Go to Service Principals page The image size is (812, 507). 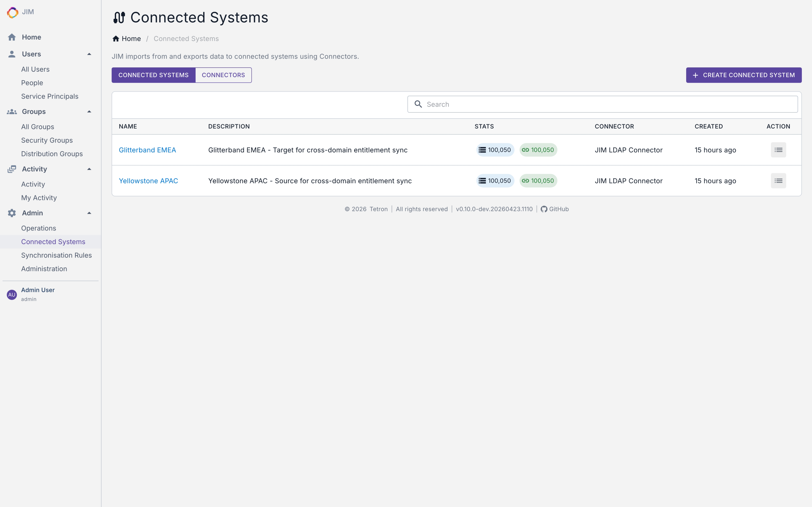50,96
